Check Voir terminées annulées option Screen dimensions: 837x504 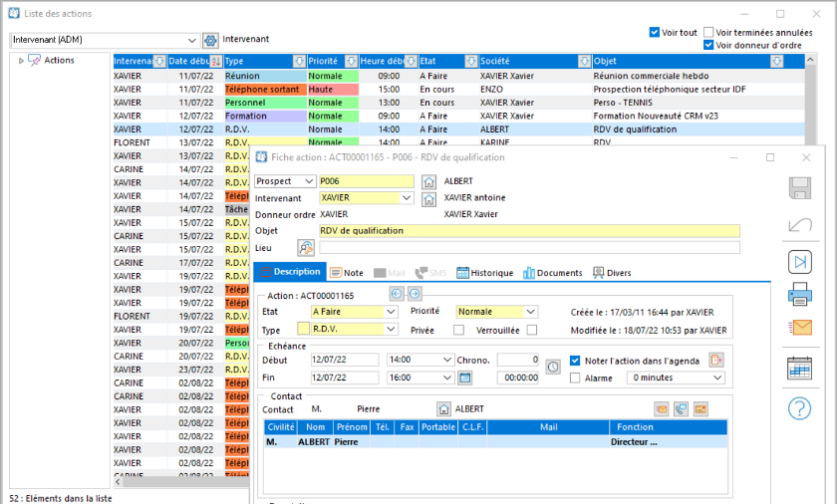click(708, 33)
